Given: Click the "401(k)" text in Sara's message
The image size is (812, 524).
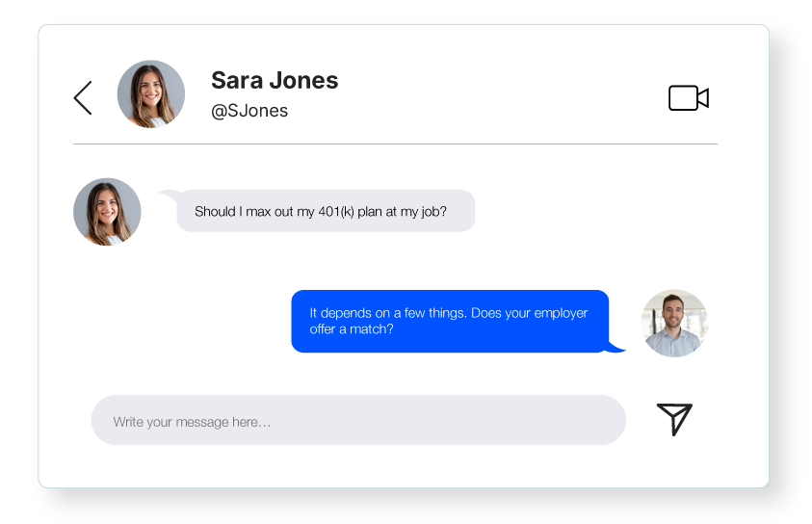Looking at the screenshot, I should click(336, 212).
